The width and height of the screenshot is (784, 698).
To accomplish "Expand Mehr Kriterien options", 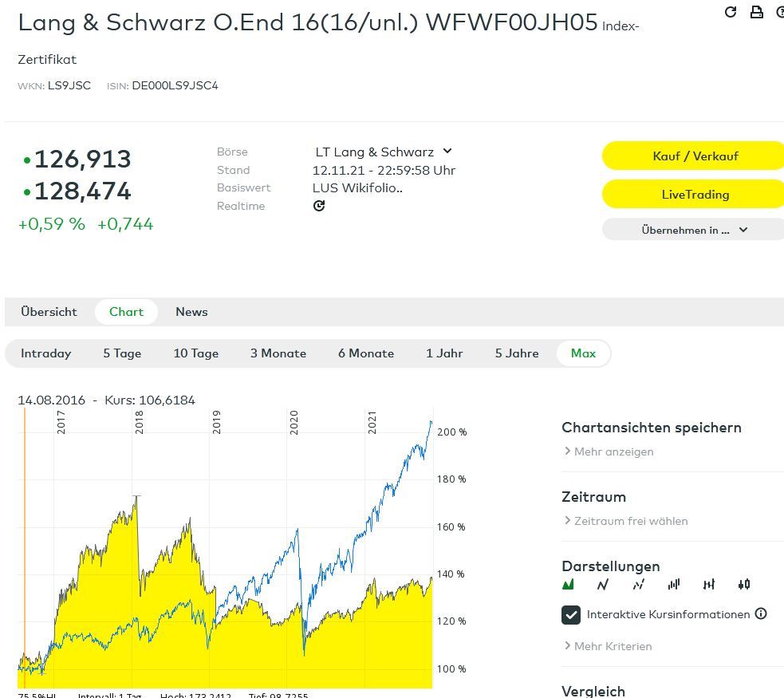I will click(608, 646).
